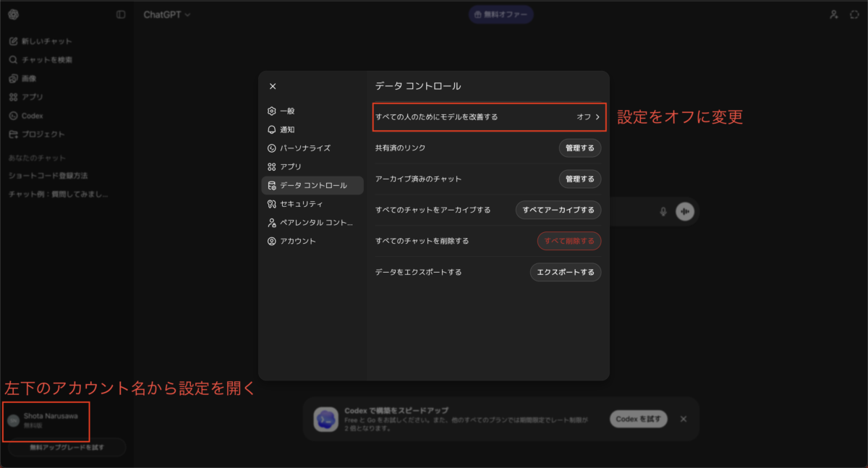Click the 新しいチャット pencil icon
868x468 pixels.
[x=14, y=41]
